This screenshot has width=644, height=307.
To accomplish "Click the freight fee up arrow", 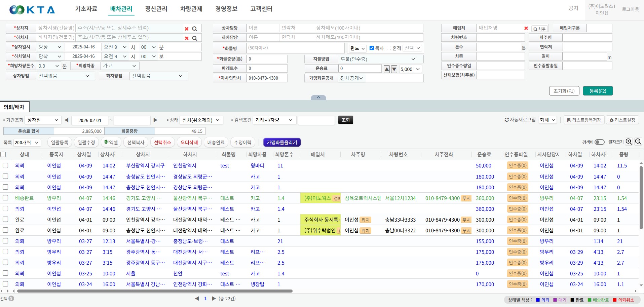I will 387,69.
